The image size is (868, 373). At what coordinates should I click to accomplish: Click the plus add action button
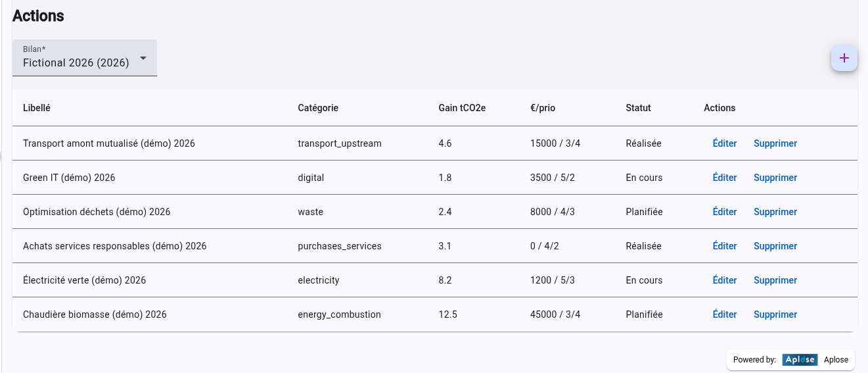[x=844, y=58]
